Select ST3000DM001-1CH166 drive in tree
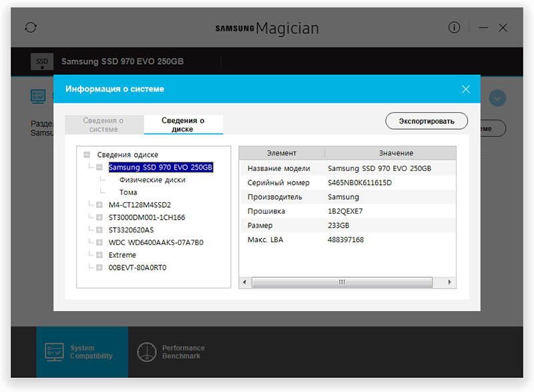This screenshot has width=534, height=392. point(147,217)
